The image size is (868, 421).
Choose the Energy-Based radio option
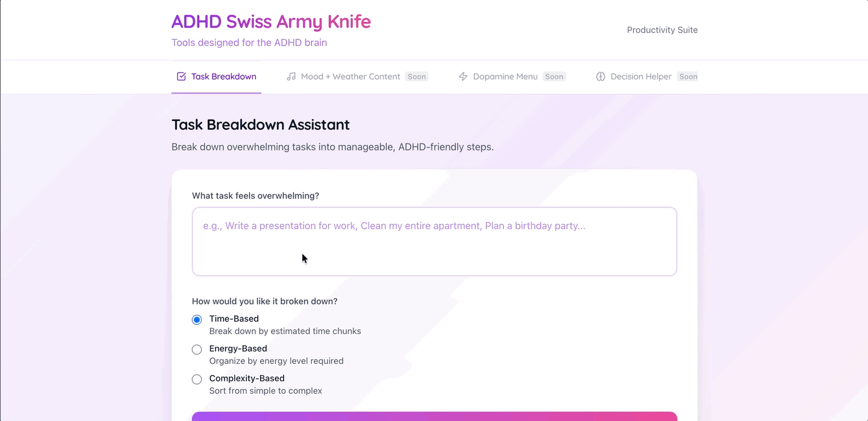[197, 350]
